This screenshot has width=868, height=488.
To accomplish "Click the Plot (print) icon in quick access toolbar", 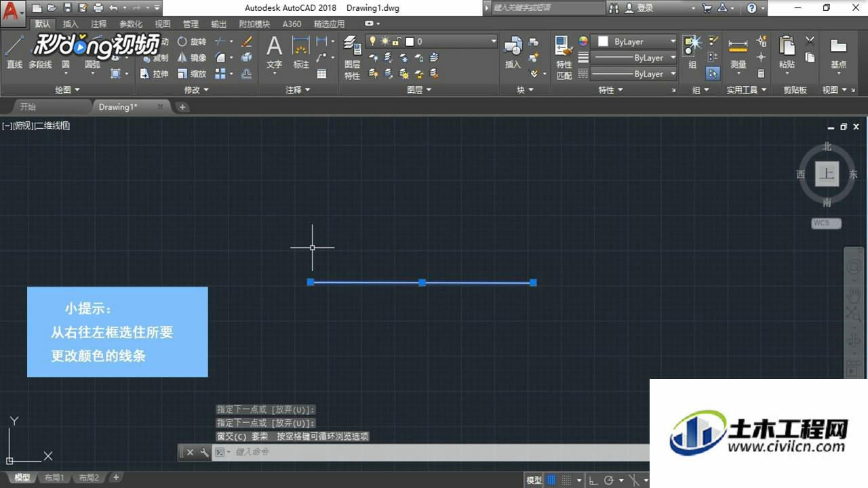I will tap(98, 8).
